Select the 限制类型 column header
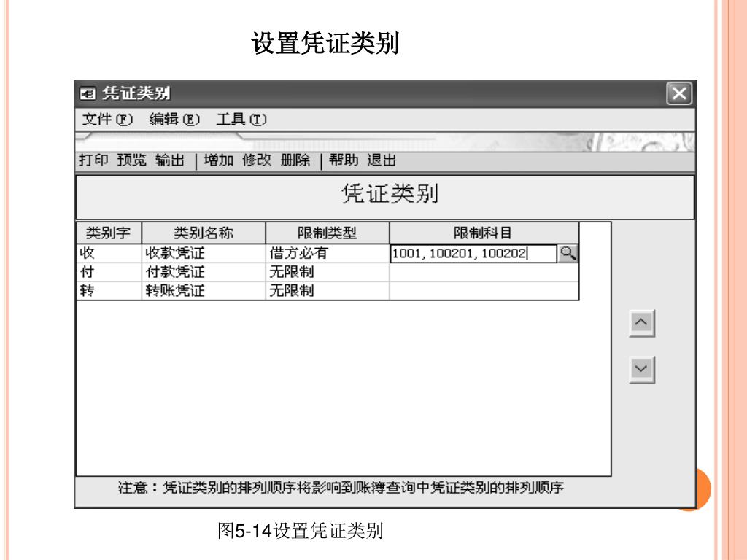747x560 pixels. (328, 233)
